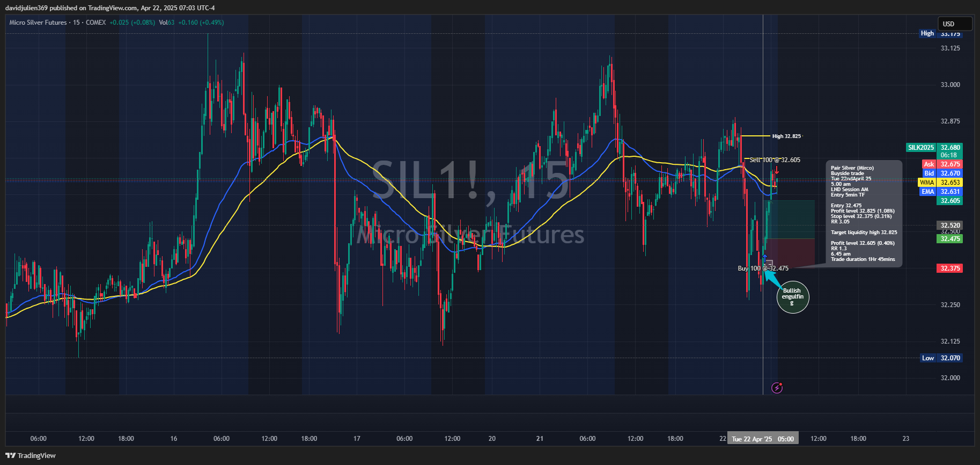
Task: Click the 32.250 price scale tick
Action: tap(950, 305)
